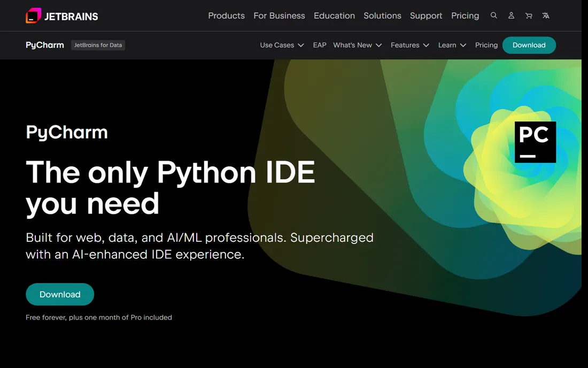This screenshot has width=588, height=368.
Task: Expand the Learn dropdown
Action: 452,45
